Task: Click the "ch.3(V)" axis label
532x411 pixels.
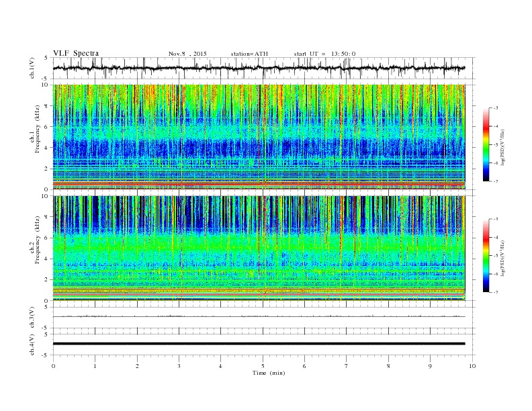Action: point(32,318)
